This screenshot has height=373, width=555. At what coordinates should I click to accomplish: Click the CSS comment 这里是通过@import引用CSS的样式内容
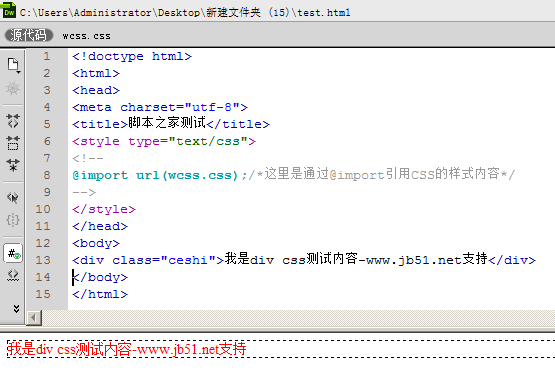[382, 174]
